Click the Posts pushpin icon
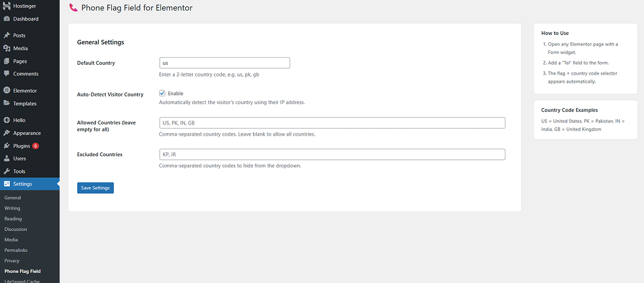Image resolution: width=644 pixels, height=283 pixels. coord(7,35)
